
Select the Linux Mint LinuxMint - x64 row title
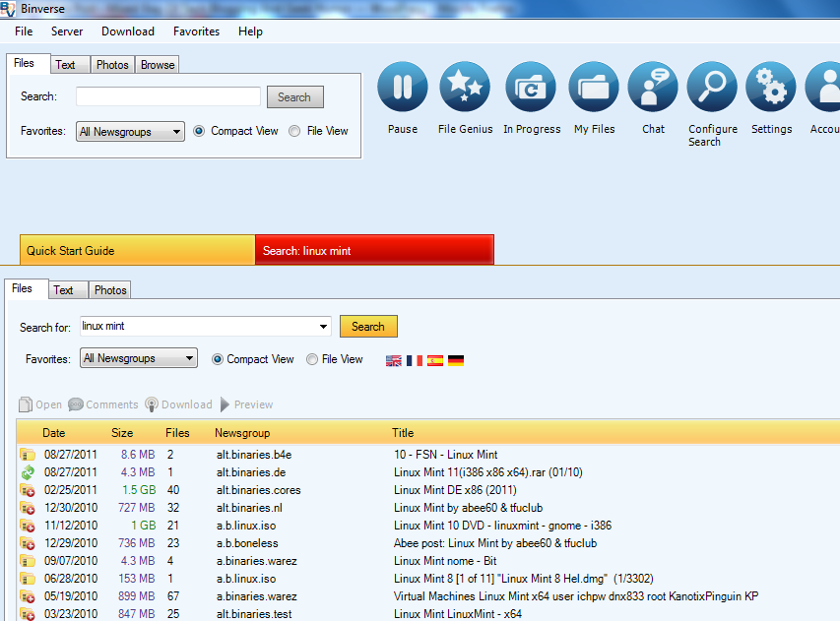[458, 614]
